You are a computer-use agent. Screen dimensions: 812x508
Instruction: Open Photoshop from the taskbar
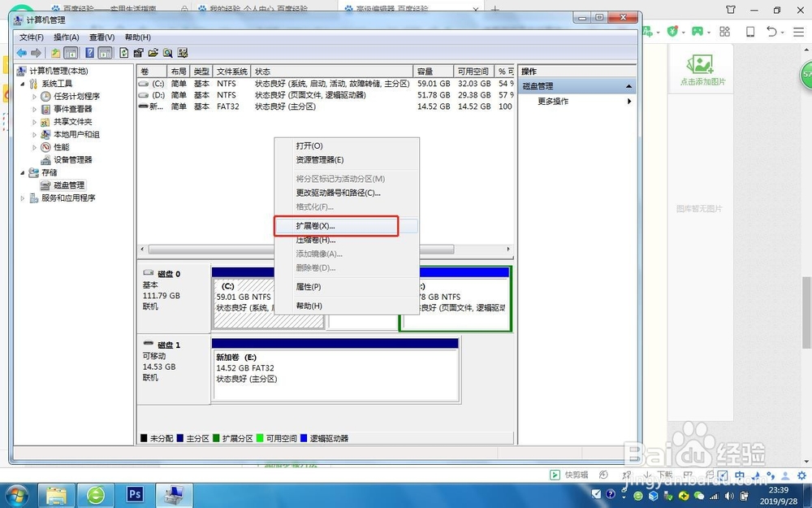coord(135,494)
